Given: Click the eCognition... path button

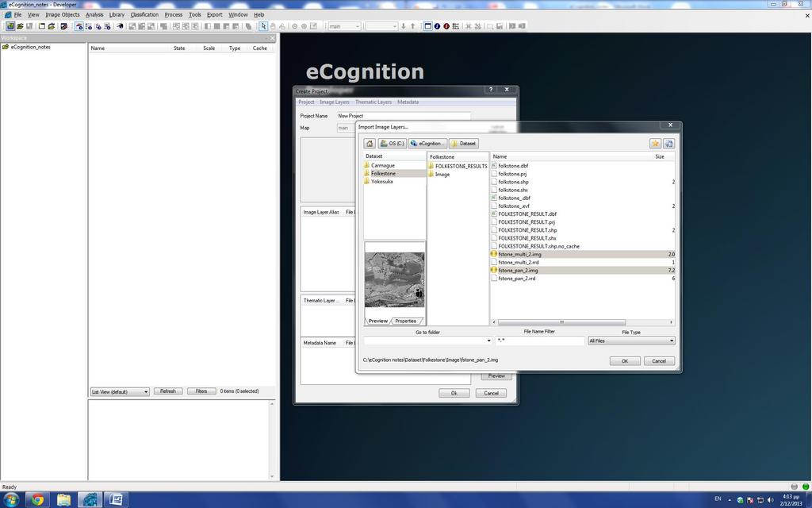Looking at the screenshot, I should pyautogui.click(x=427, y=144).
